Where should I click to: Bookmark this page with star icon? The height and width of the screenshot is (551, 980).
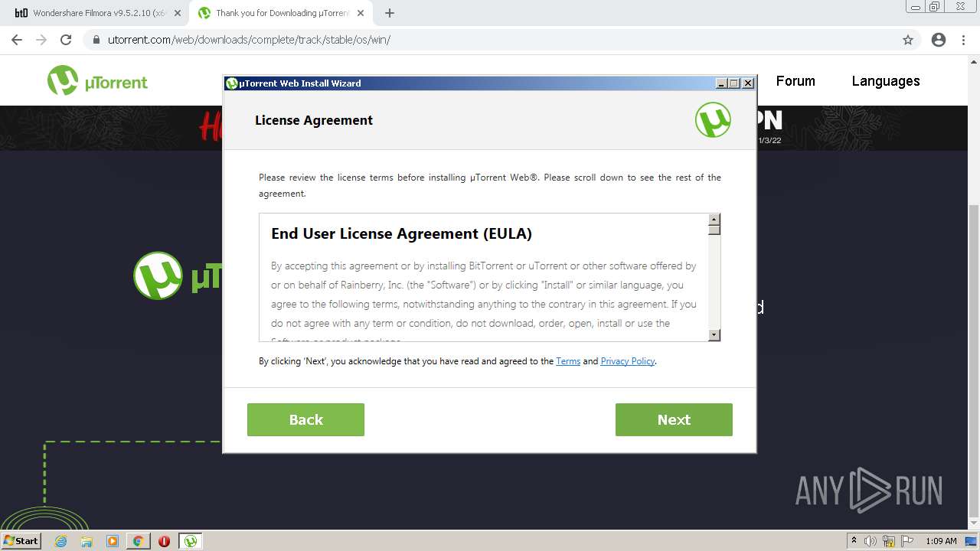pos(908,40)
